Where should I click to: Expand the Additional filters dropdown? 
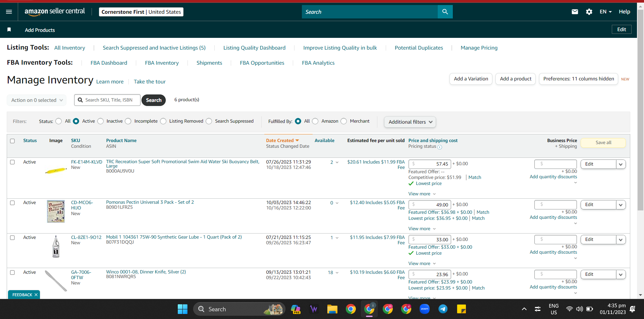pyautogui.click(x=410, y=122)
